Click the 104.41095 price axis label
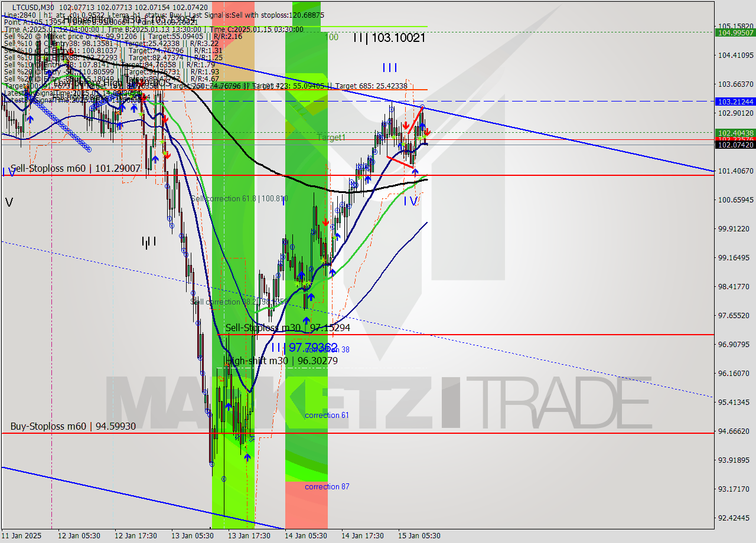This screenshot has width=756, height=543. 735,55
